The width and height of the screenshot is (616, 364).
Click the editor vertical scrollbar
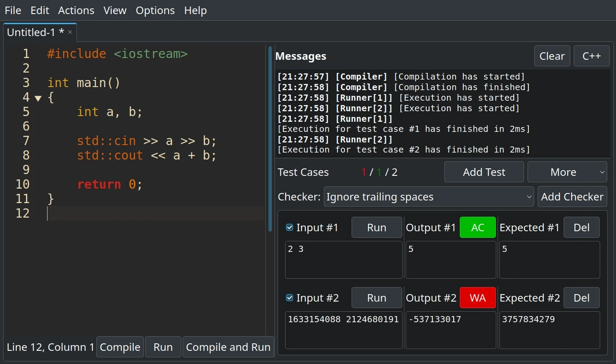(x=270, y=138)
